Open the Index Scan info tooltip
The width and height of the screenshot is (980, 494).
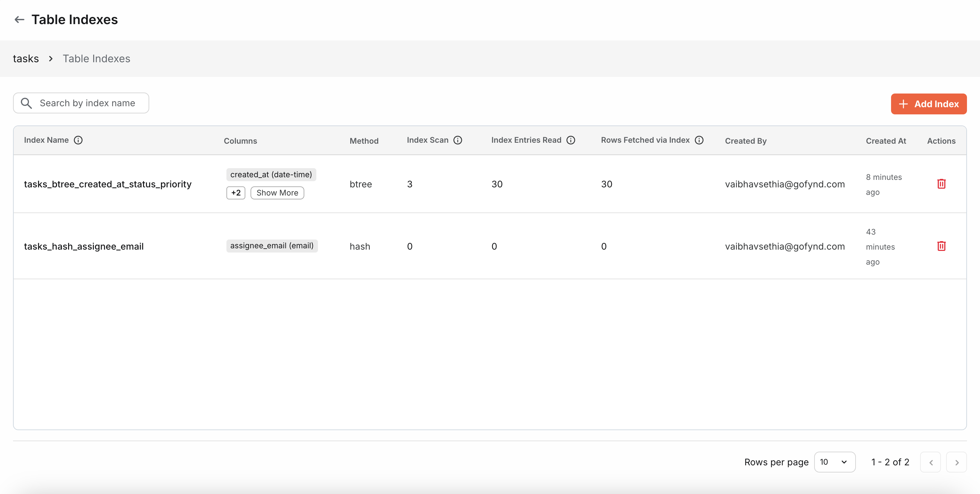point(458,140)
